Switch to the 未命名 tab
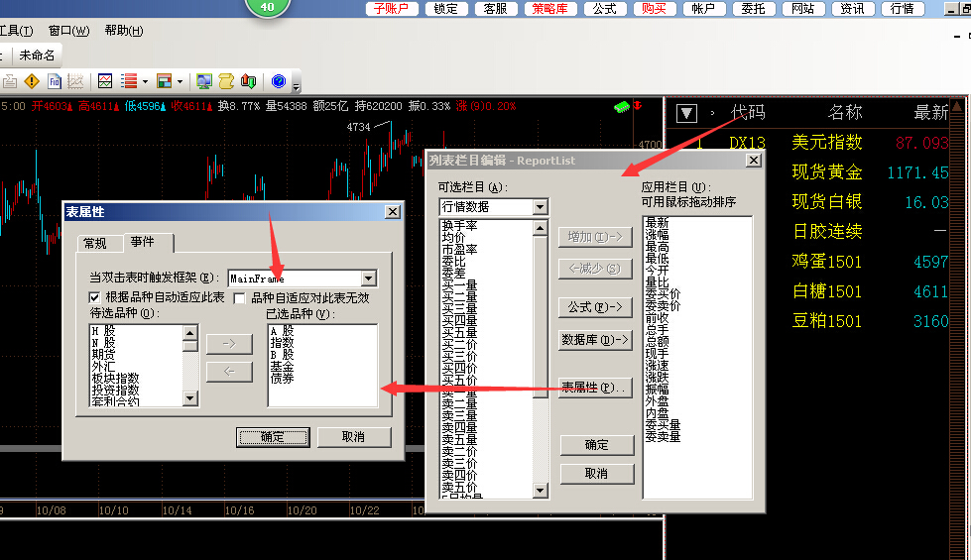Screen dimensions: 971x560 pyautogui.click(x=37, y=56)
